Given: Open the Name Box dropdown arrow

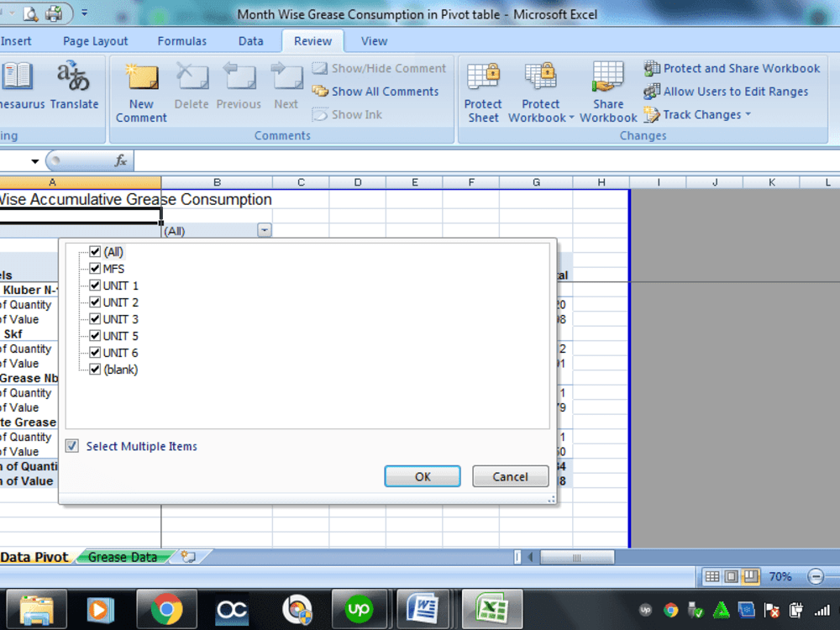Looking at the screenshot, I should pos(34,160).
